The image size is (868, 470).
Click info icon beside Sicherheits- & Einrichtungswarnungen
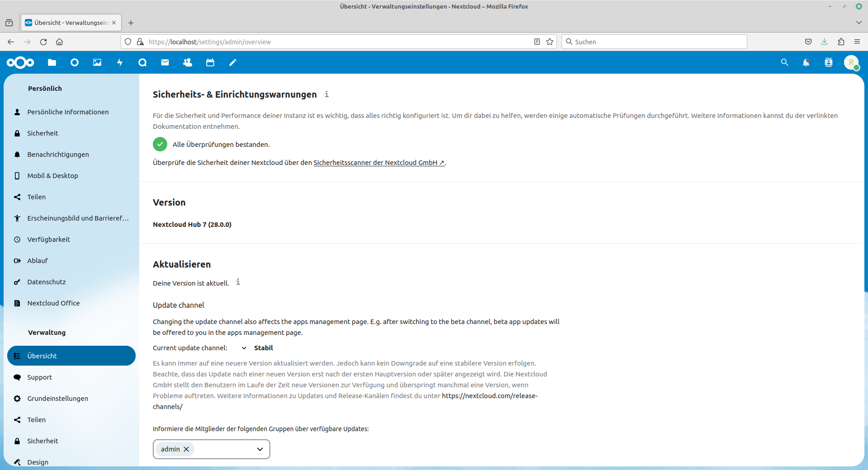tap(327, 94)
